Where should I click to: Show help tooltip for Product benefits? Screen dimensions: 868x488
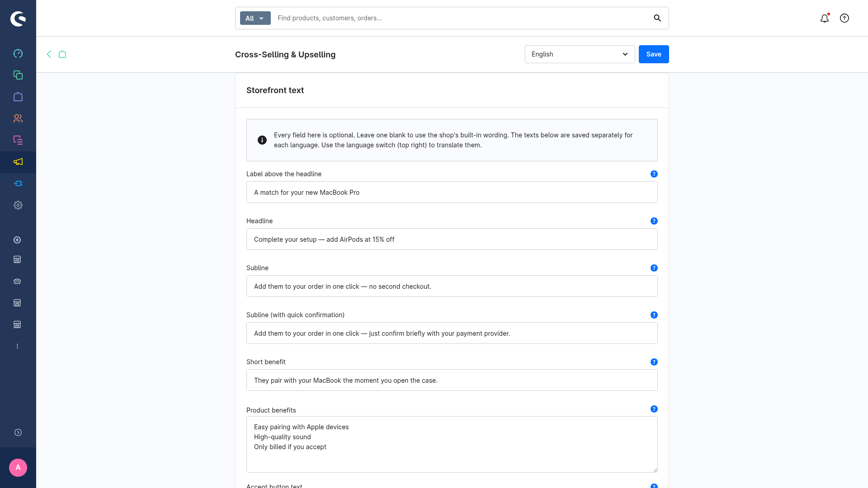(x=654, y=409)
